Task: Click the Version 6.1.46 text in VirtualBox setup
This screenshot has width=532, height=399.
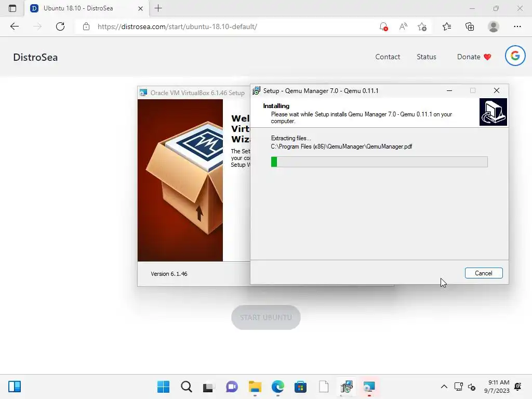Action: coord(169,274)
